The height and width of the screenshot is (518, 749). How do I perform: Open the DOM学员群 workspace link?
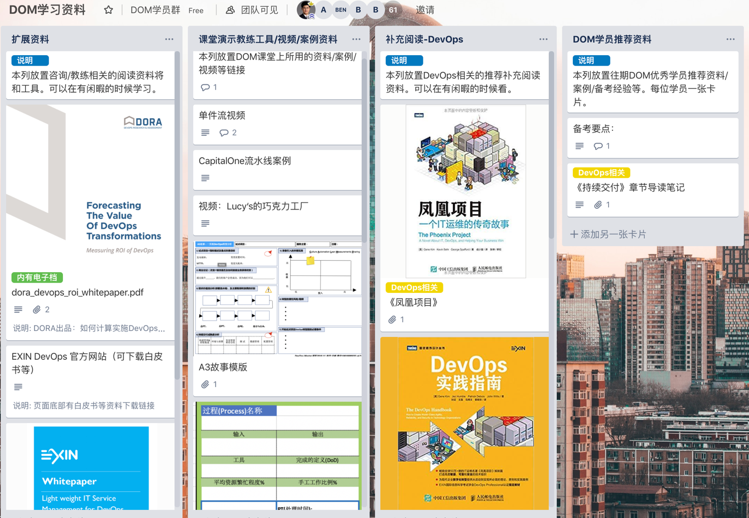155,10
